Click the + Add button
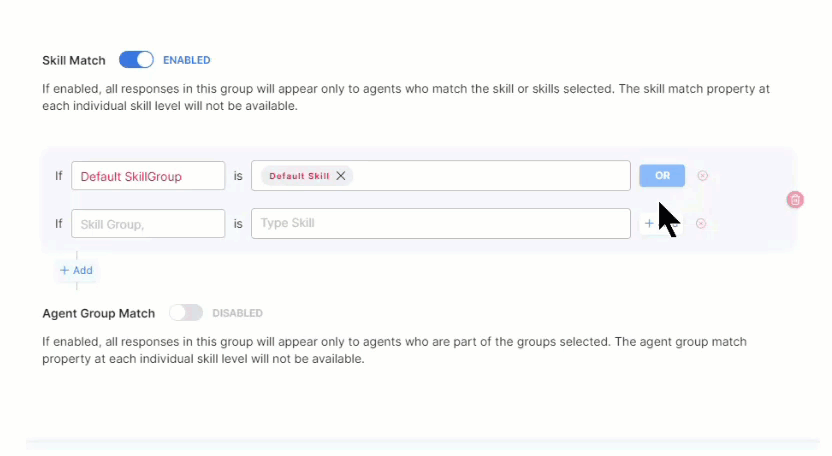832x456 pixels. 76,270
